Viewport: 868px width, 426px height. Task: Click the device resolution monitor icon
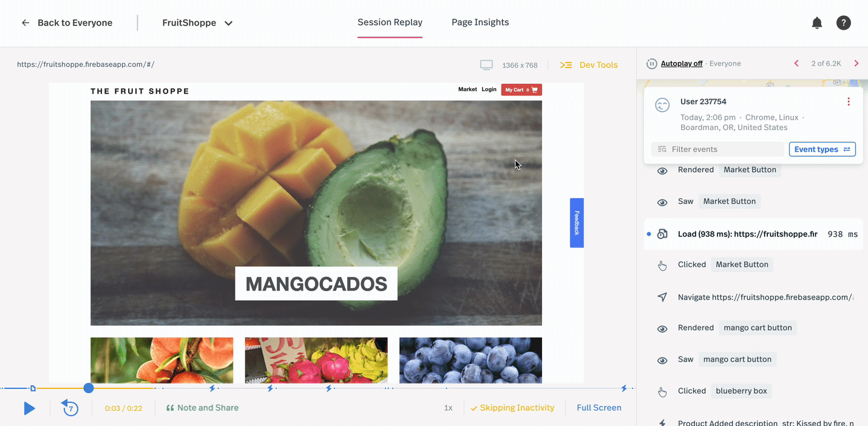click(486, 65)
